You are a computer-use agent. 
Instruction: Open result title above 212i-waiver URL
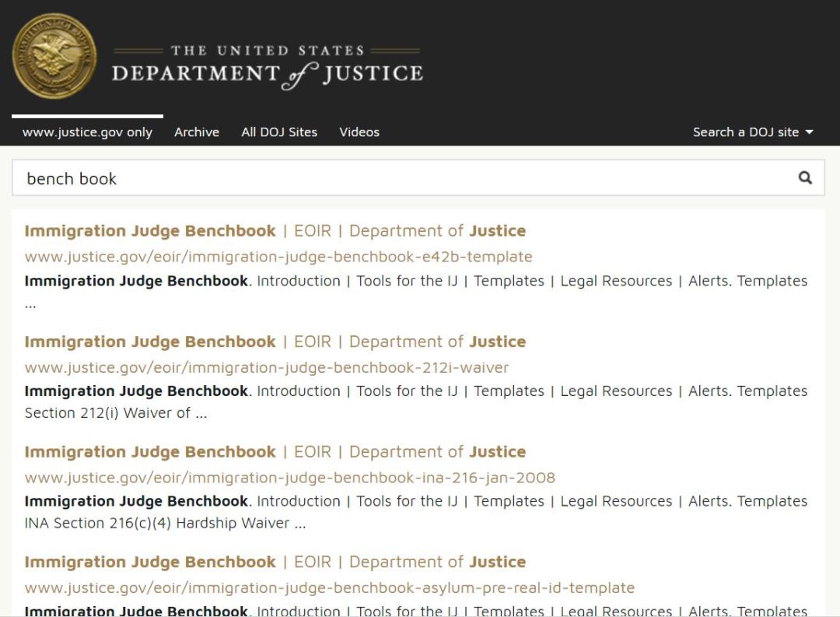[x=275, y=342]
